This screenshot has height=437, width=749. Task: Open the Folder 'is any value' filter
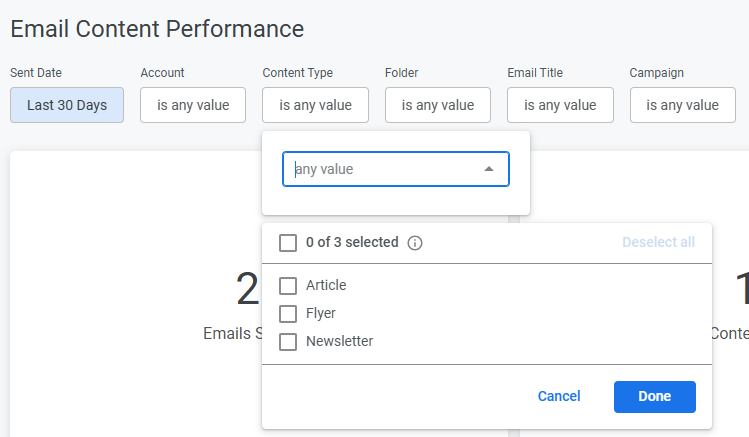(x=438, y=105)
